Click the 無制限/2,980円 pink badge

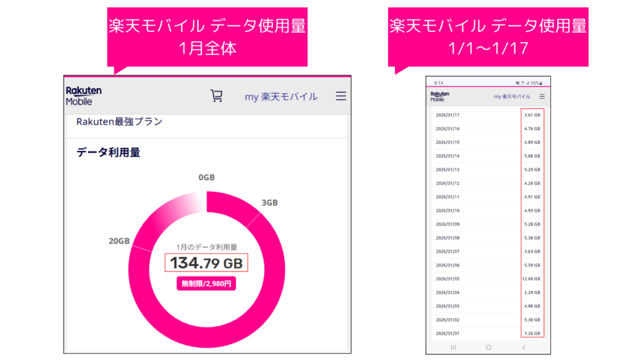point(206,283)
